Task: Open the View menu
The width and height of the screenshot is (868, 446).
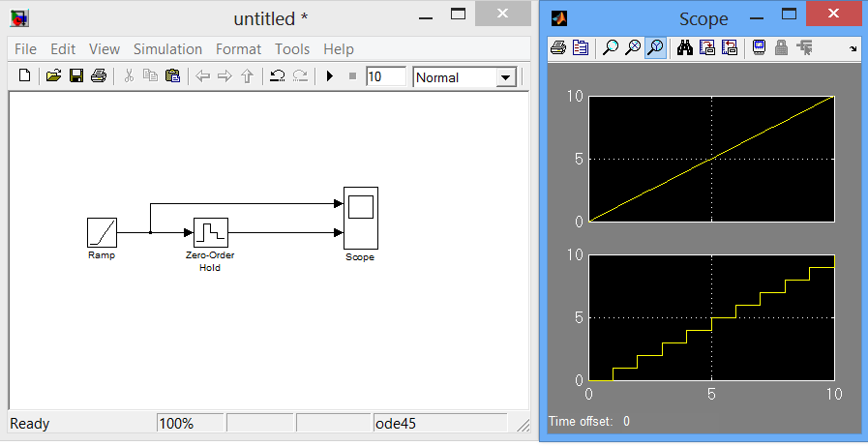Action: point(105,49)
